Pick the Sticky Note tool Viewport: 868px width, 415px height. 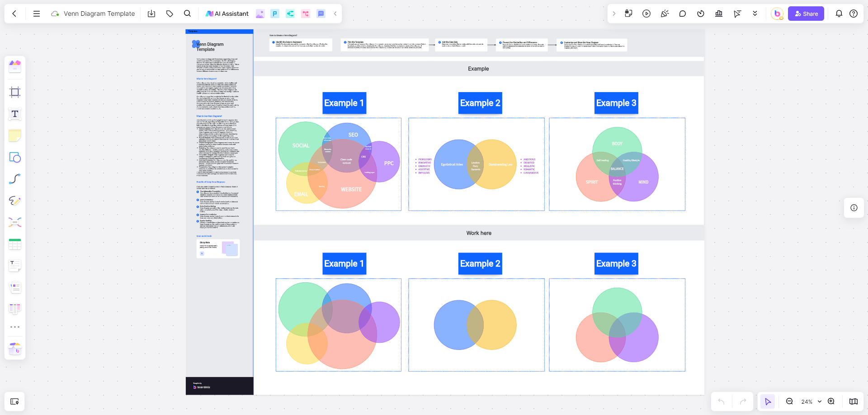coord(15,135)
